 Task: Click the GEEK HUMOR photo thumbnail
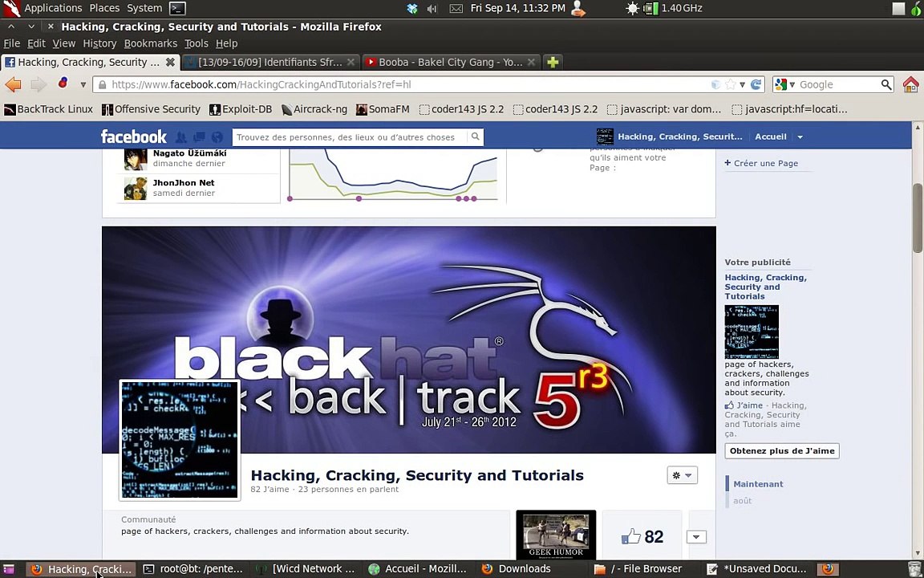click(x=556, y=535)
